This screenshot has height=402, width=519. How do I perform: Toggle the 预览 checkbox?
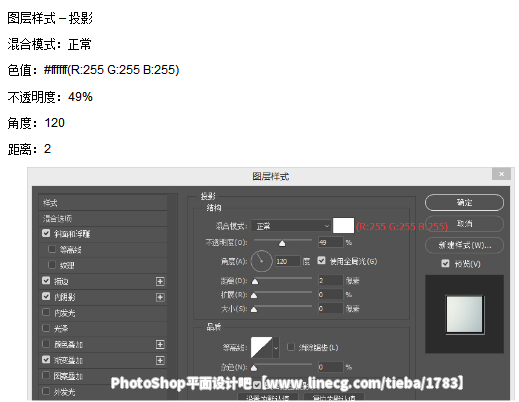tap(445, 264)
